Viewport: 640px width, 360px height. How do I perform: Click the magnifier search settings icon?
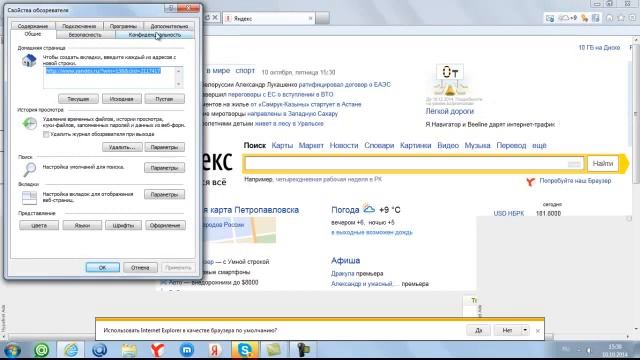29,169
